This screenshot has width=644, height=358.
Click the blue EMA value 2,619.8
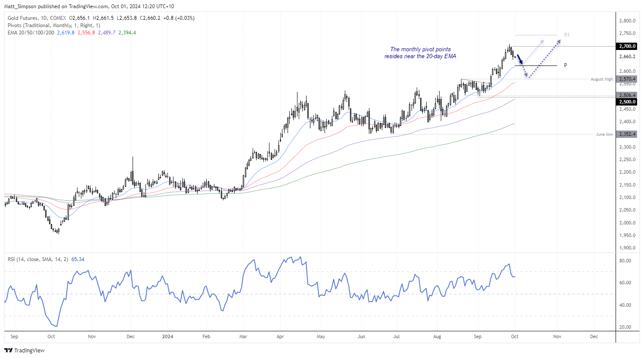click(66, 33)
